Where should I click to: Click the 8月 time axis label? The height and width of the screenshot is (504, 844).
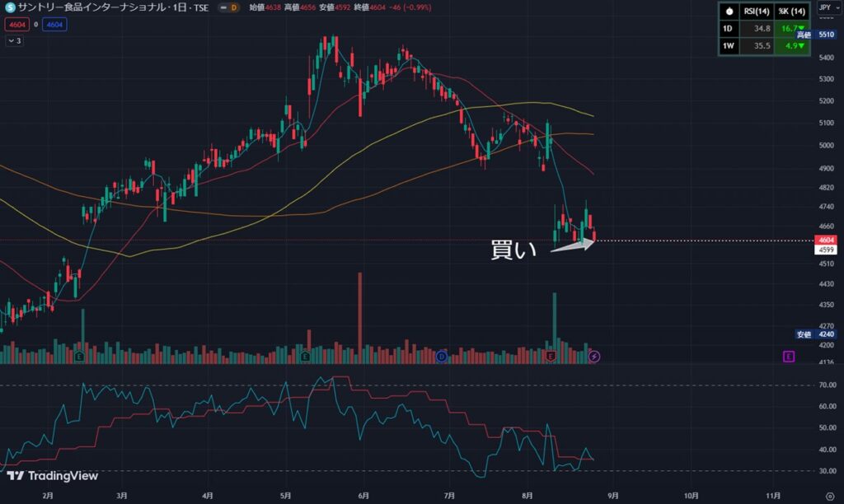(x=527, y=496)
